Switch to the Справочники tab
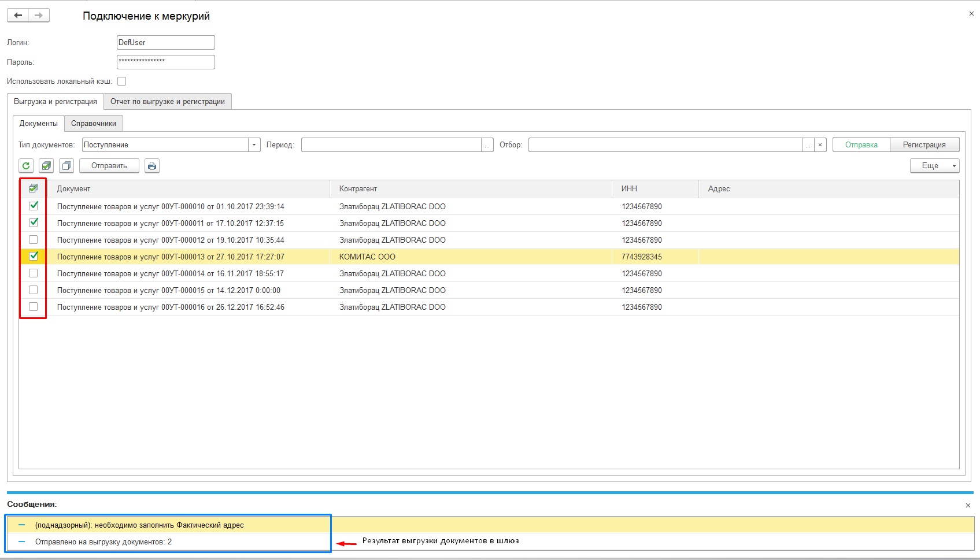 [x=94, y=124]
